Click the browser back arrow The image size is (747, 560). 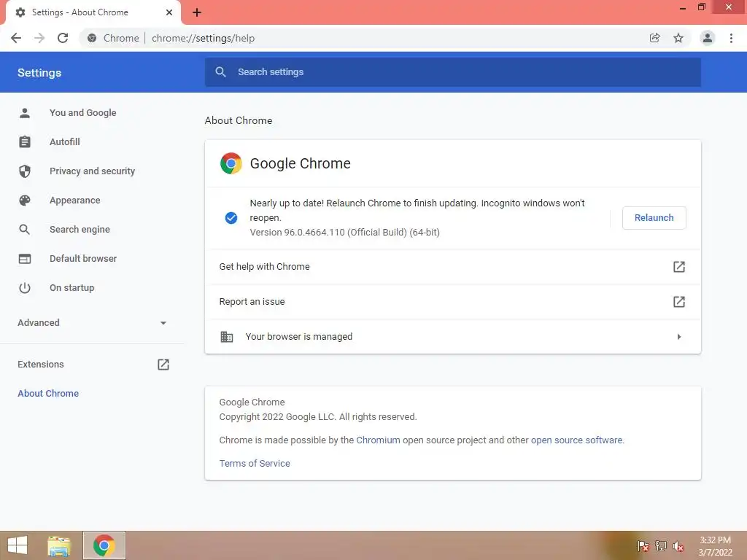16,38
